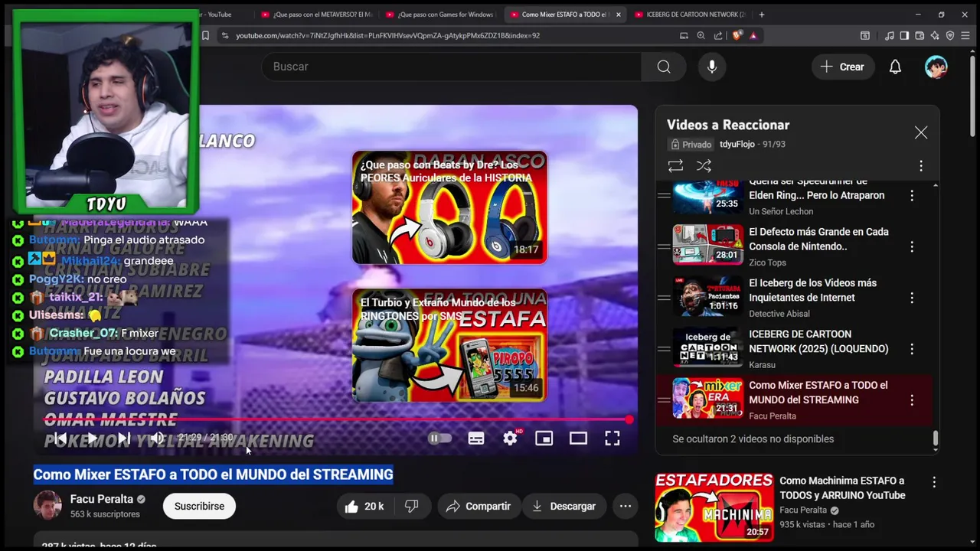
Task: Enable miniplayer mode
Action: pos(544,439)
